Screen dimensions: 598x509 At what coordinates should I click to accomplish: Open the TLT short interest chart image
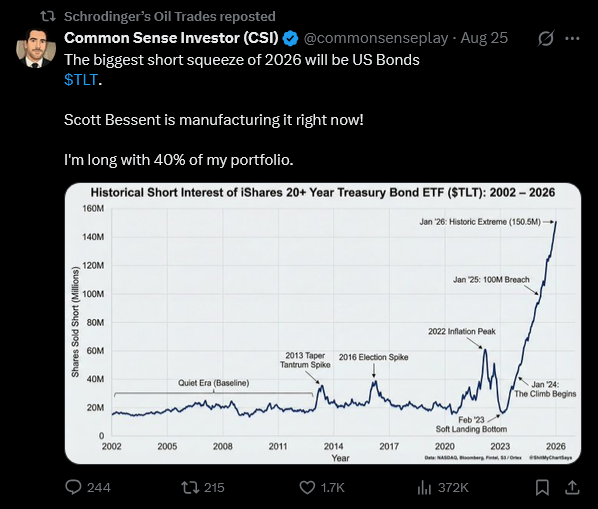[x=323, y=323]
